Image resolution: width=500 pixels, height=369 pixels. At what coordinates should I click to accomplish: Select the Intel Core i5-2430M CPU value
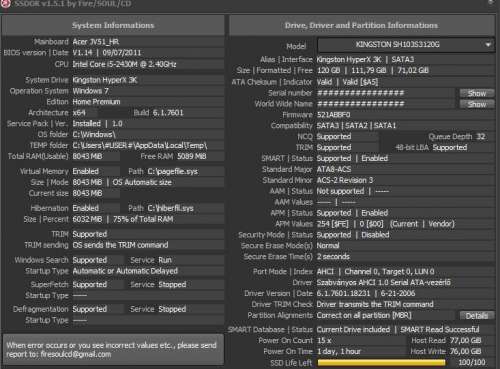click(x=124, y=64)
